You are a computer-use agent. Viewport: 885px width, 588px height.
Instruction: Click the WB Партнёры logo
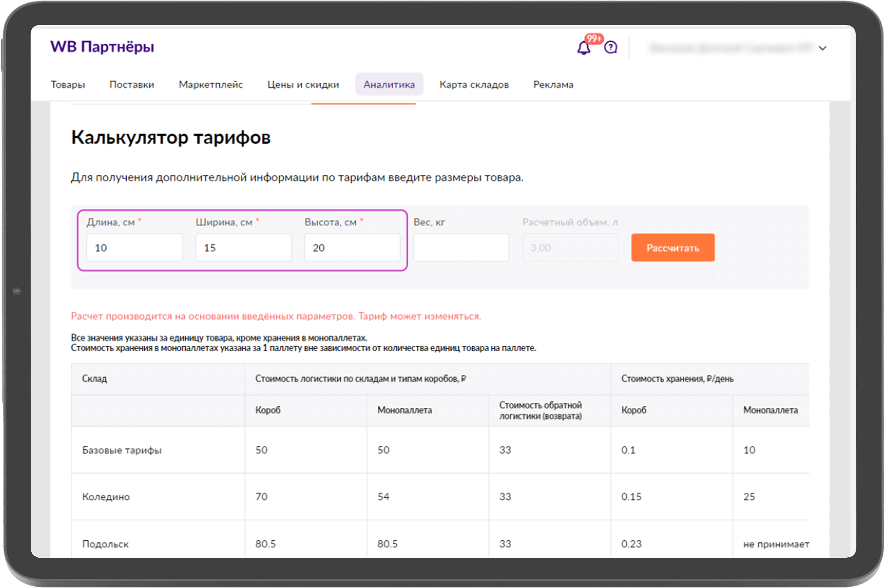102,47
